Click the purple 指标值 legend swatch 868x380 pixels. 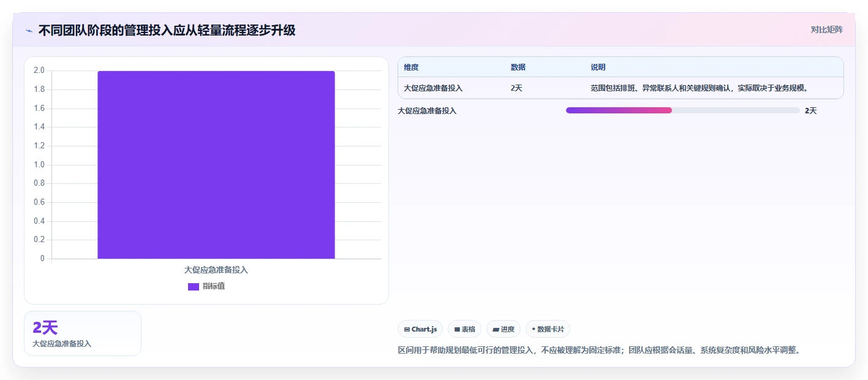[x=194, y=286]
